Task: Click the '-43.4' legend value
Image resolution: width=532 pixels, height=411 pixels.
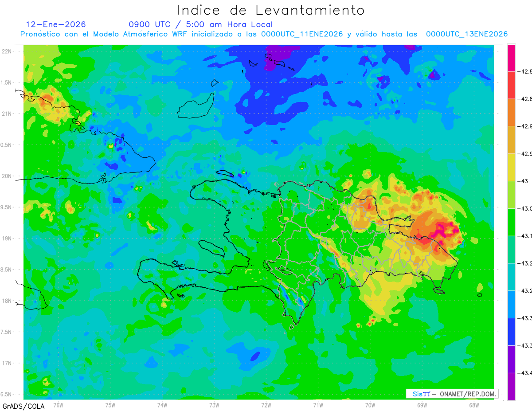Action: point(525,372)
